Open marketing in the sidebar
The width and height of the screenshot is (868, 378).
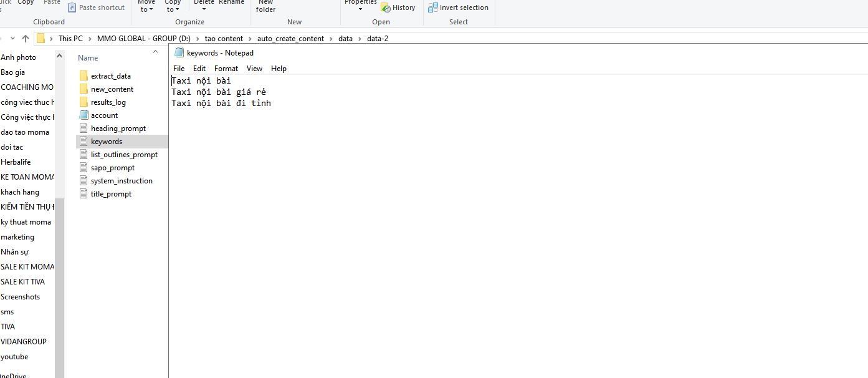[17, 237]
